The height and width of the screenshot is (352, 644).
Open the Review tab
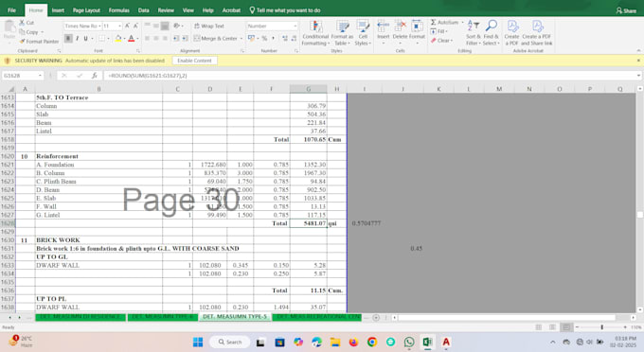pyautogui.click(x=166, y=10)
